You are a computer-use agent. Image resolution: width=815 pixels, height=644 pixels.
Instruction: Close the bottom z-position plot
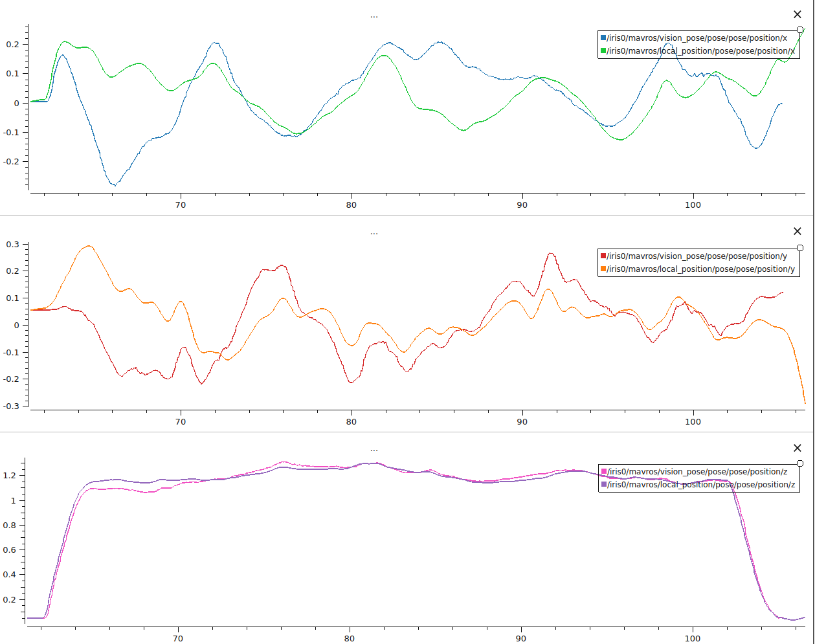pyautogui.click(x=798, y=448)
